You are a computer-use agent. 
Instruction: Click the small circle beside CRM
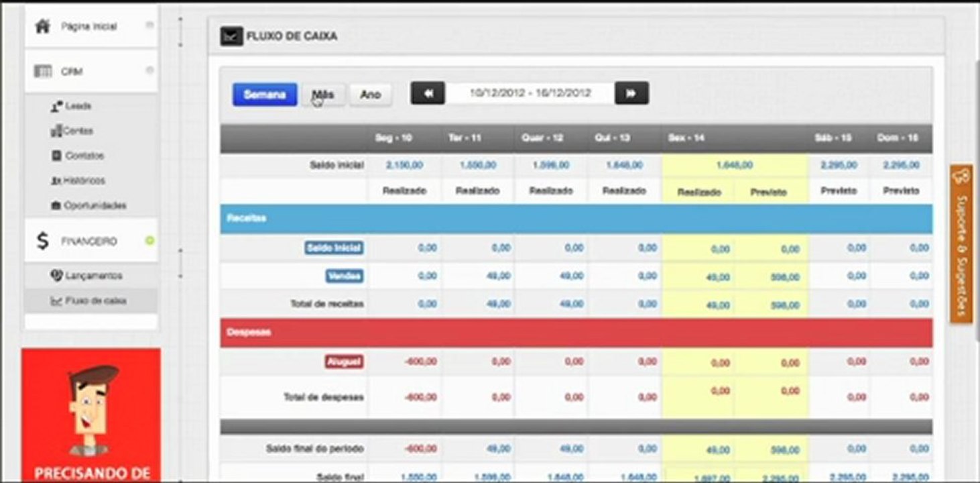coord(149,70)
